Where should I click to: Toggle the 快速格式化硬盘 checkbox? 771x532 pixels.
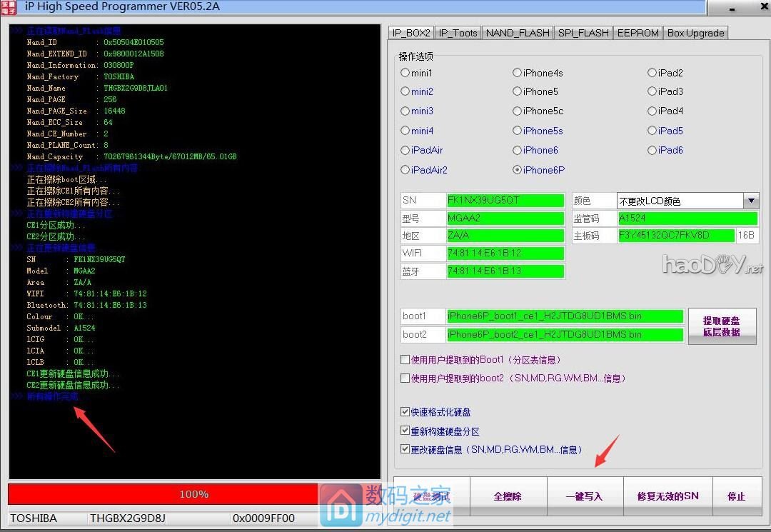[405, 413]
